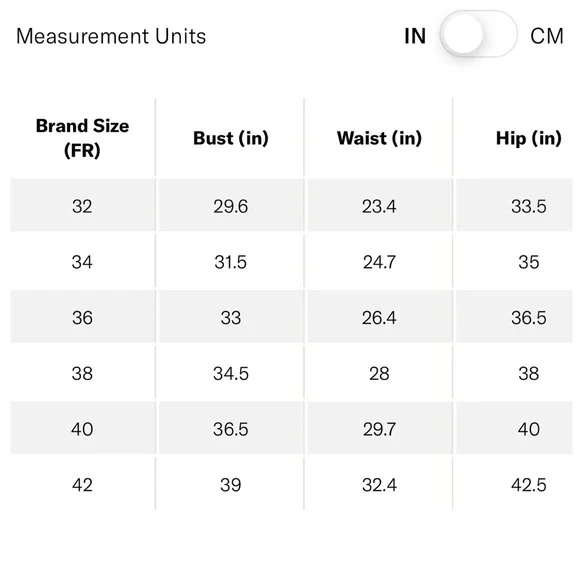Screen dimensions: 580x580
Task: Click the hip value 42.5
Action: pyautogui.click(x=529, y=485)
